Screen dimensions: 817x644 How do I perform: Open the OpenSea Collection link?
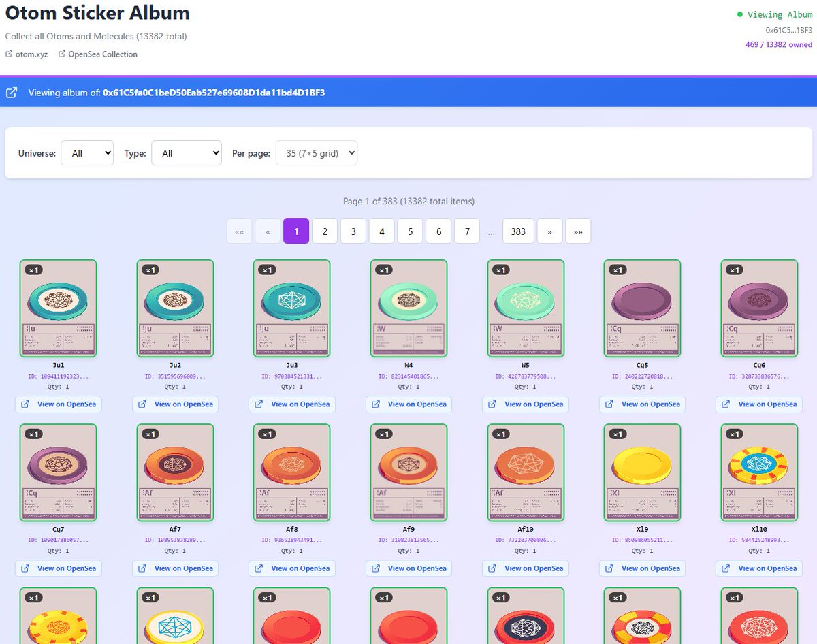pyautogui.click(x=97, y=54)
